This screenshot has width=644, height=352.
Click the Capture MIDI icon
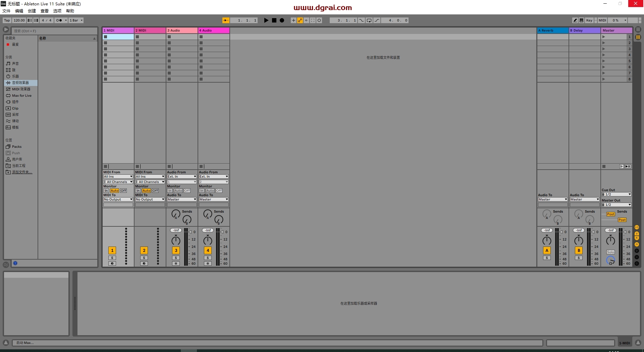(313, 20)
